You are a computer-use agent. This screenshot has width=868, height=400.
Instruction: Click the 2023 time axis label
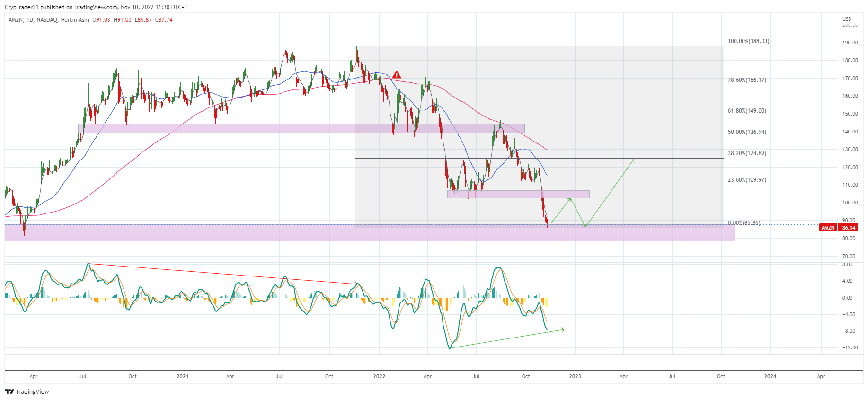coord(575,377)
